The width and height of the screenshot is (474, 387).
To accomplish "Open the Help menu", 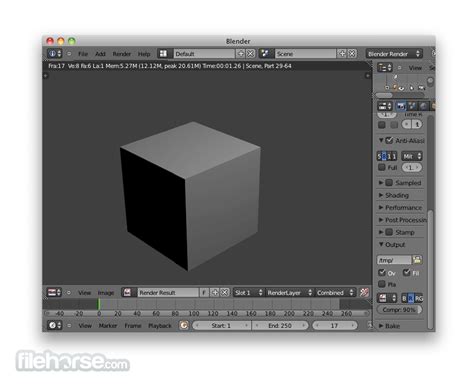I will point(144,54).
